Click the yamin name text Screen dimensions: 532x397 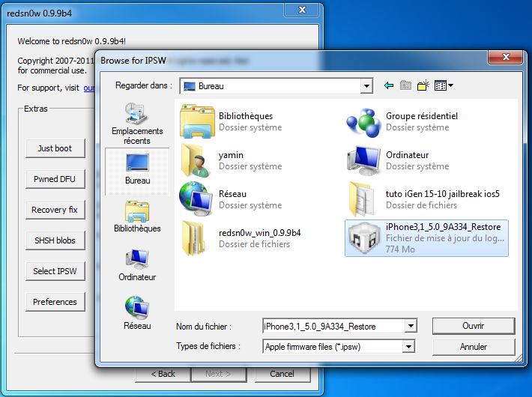pos(231,155)
